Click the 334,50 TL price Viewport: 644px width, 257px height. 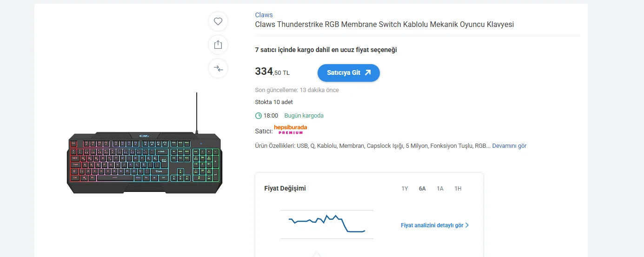point(272,72)
